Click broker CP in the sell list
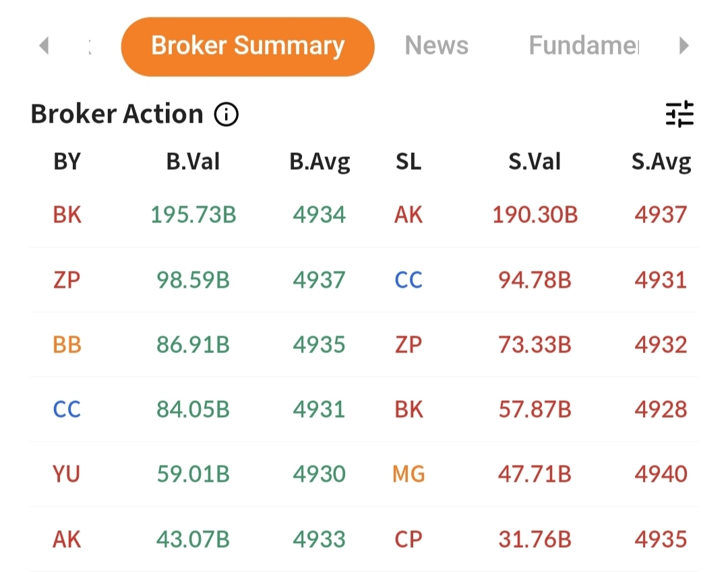This screenshot has height=572, width=728. (x=408, y=538)
